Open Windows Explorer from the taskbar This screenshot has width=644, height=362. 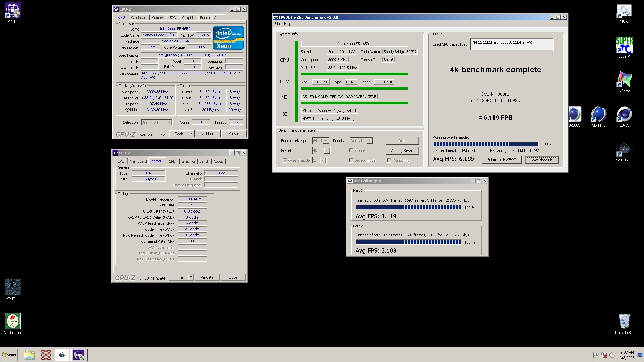(29, 355)
